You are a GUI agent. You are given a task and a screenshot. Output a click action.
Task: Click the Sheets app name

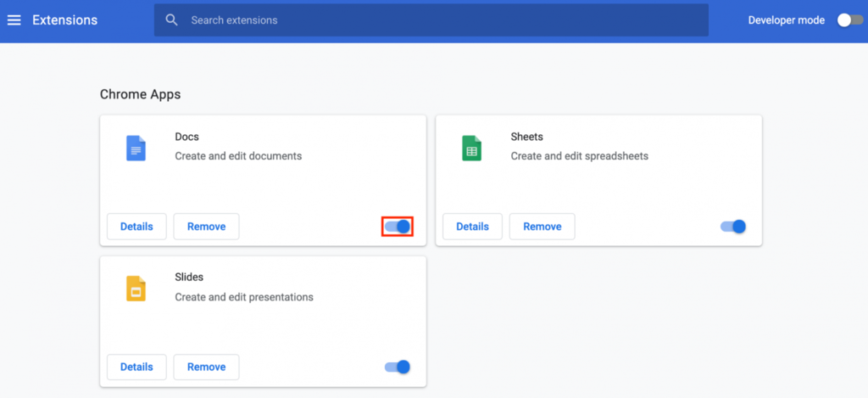point(527,137)
